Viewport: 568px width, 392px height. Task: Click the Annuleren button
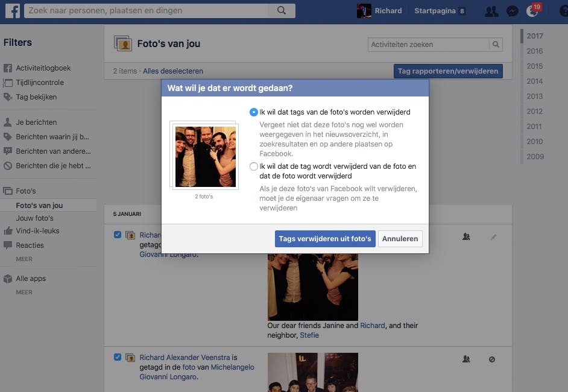pos(400,239)
